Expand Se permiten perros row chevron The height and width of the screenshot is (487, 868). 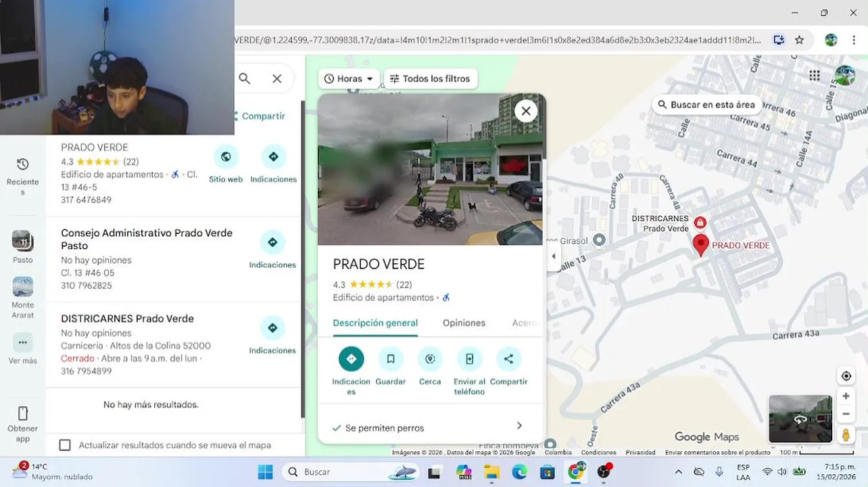[519, 425]
